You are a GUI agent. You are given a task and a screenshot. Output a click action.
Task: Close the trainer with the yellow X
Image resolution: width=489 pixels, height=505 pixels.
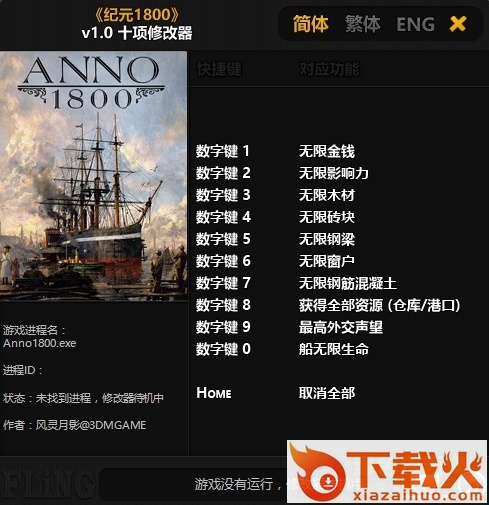pyautogui.click(x=458, y=24)
